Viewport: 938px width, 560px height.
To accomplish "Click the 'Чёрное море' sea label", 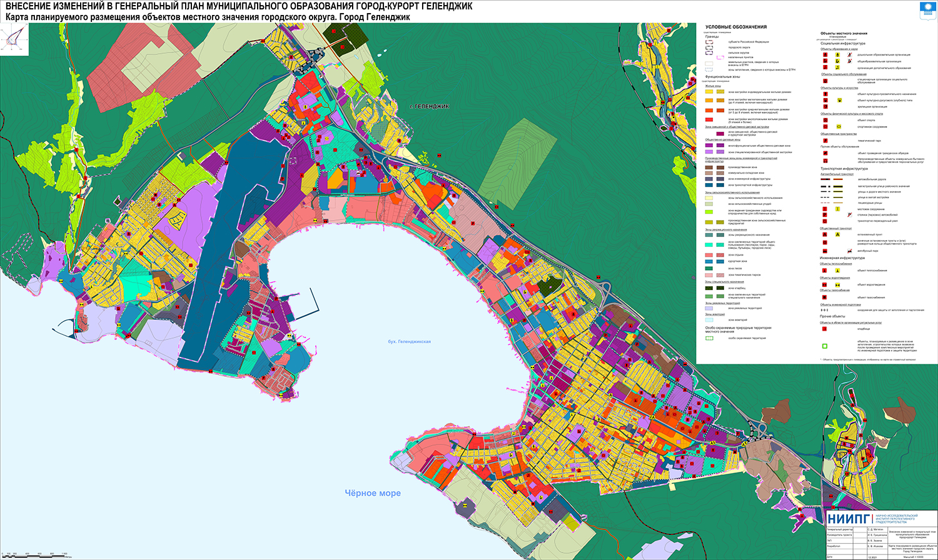I will pos(373,493).
